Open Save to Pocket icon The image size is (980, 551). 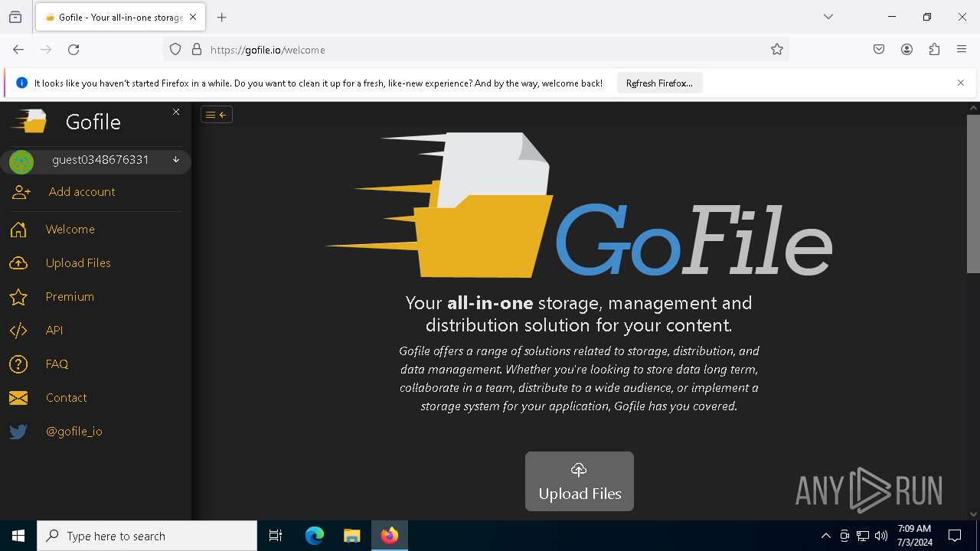pyautogui.click(x=879, y=50)
